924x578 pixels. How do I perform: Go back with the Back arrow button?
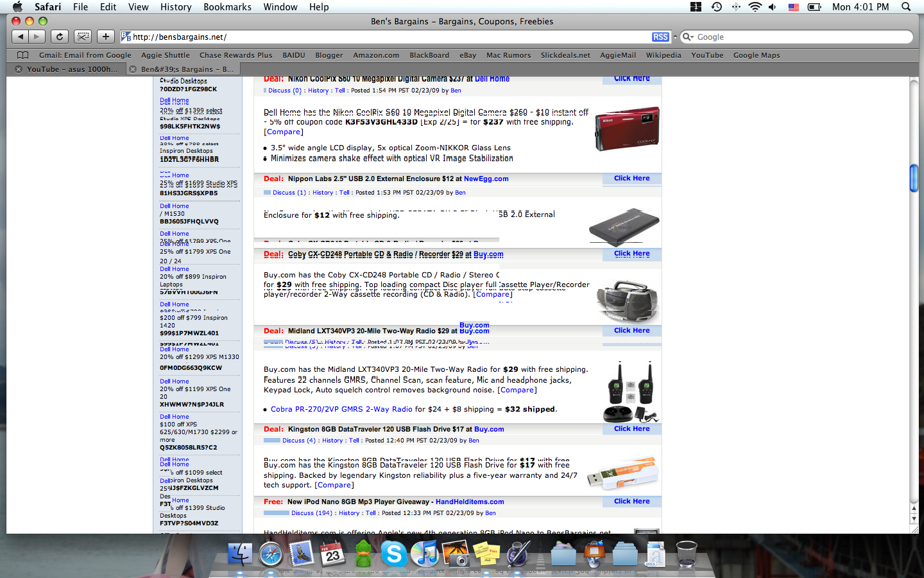click(x=21, y=37)
